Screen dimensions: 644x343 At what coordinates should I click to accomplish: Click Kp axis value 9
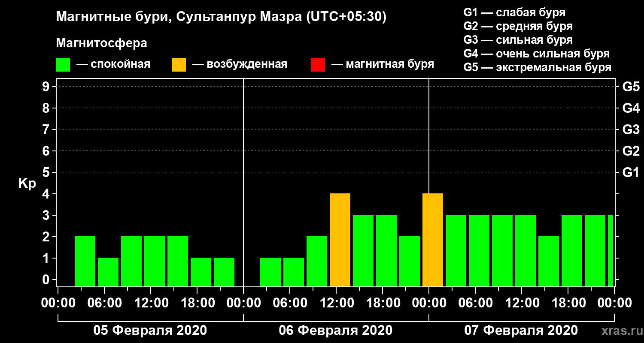tap(47, 87)
